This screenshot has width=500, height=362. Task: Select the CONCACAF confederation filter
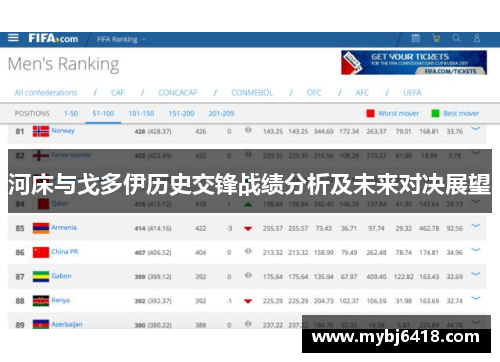178,93
